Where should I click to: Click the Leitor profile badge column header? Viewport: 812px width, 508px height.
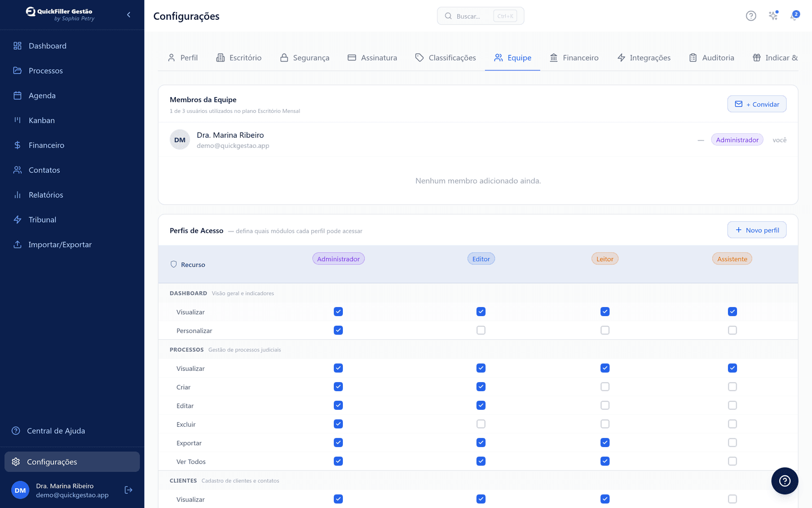(605, 259)
